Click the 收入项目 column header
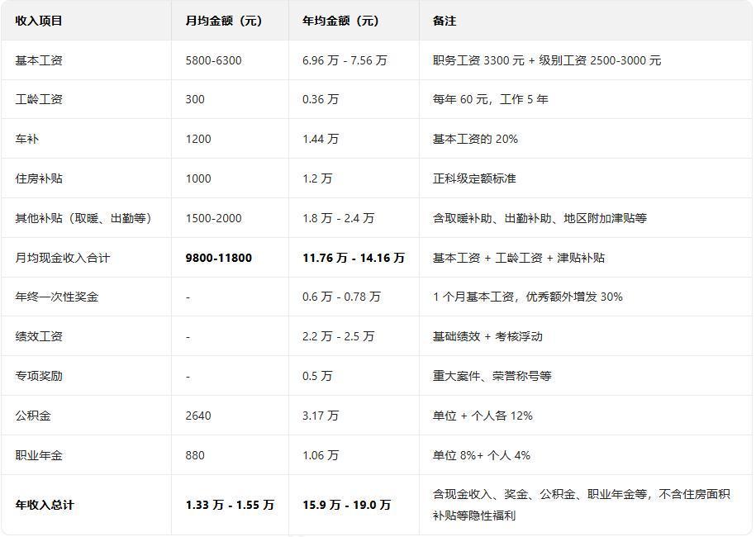 click(x=39, y=21)
